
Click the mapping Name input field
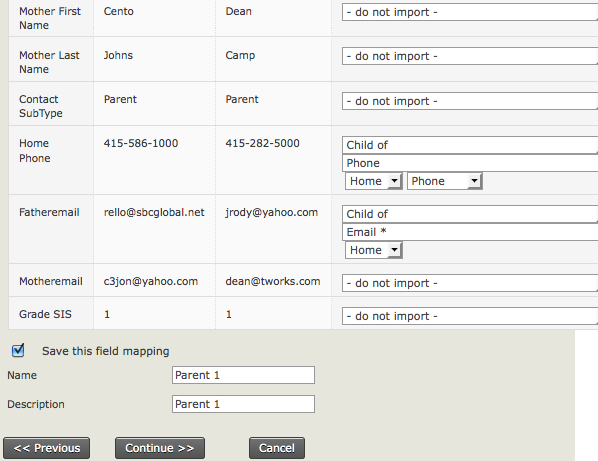[243, 375]
